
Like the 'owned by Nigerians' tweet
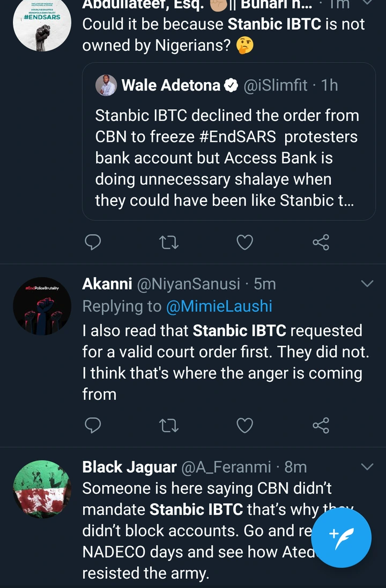point(245,243)
